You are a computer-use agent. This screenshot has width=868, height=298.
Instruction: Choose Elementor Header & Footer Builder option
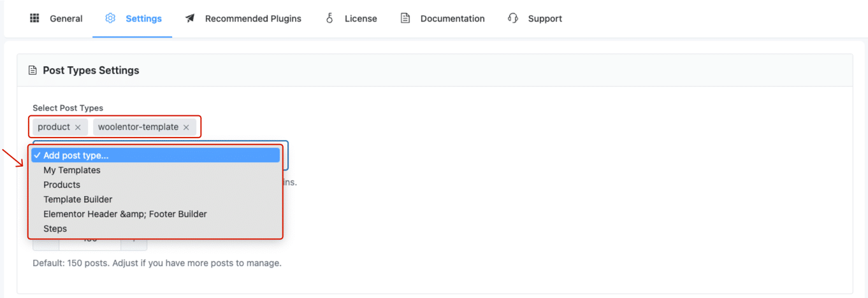click(x=125, y=214)
